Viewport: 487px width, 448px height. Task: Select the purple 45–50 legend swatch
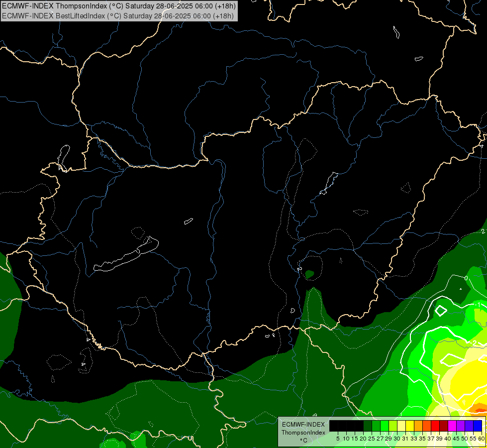[461, 426]
